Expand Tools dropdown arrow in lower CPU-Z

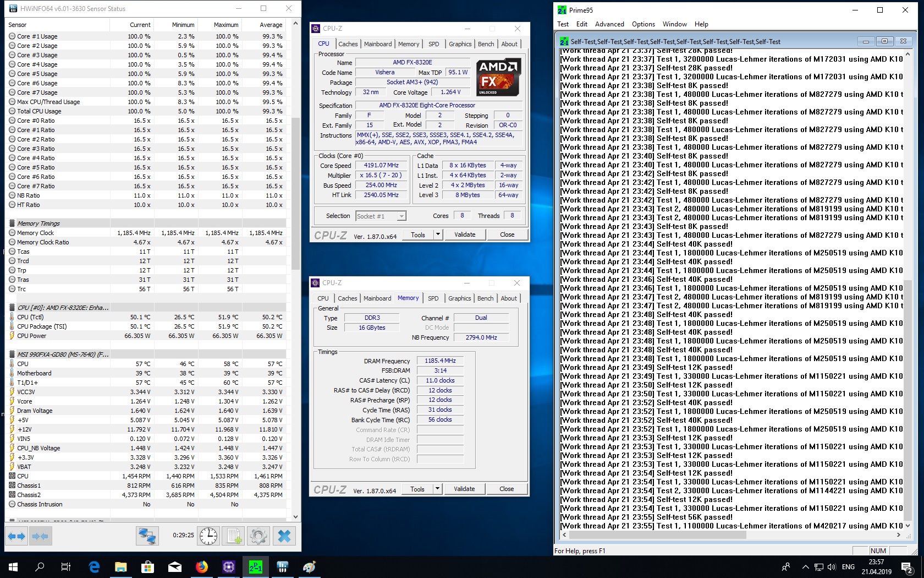click(x=437, y=489)
